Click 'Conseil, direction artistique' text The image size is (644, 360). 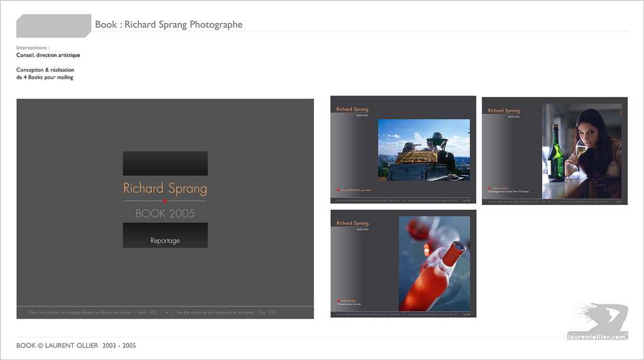48,55
